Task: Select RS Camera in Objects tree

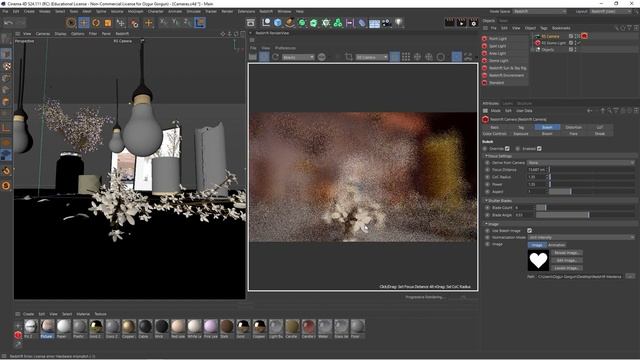Action: click(550, 36)
